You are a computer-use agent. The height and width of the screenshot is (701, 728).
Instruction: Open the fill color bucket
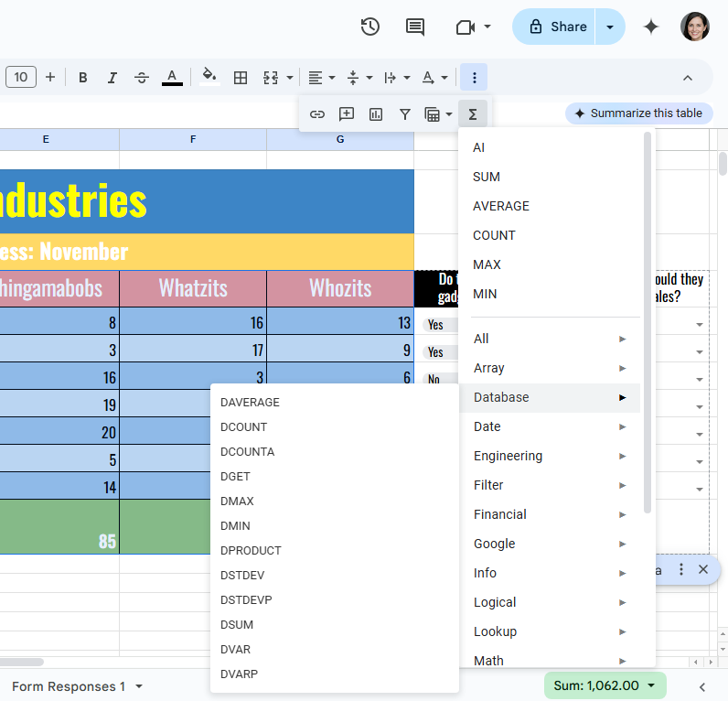tap(209, 78)
